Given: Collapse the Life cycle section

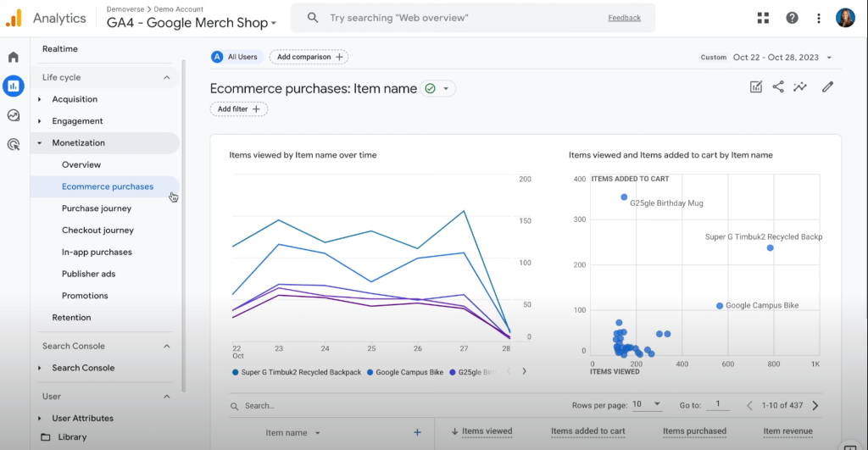Looking at the screenshot, I should 167,77.
